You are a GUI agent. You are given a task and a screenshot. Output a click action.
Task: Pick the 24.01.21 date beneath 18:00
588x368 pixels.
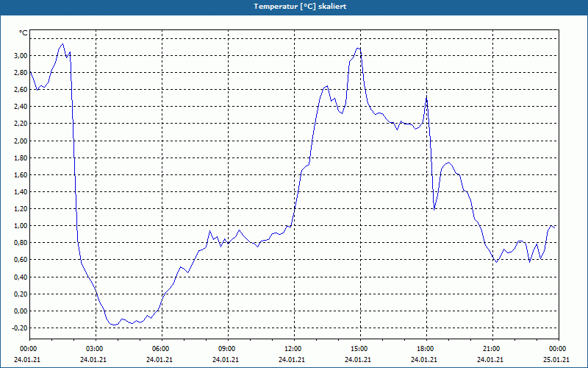click(x=424, y=359)
